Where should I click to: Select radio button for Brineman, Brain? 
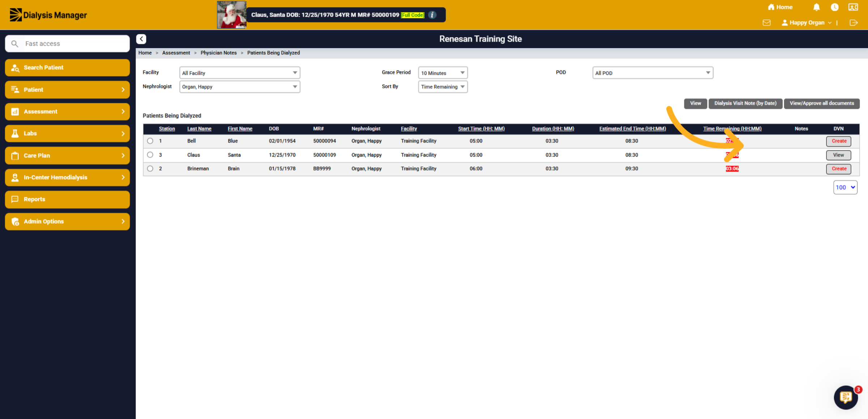150,168
